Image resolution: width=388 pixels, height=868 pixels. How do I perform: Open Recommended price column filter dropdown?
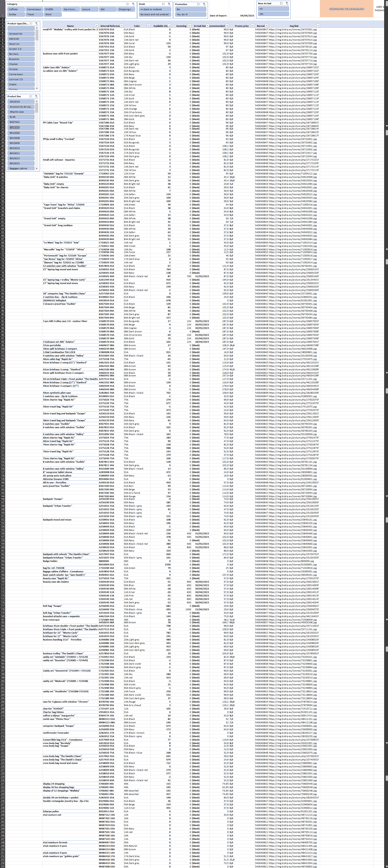click(227, 26)
